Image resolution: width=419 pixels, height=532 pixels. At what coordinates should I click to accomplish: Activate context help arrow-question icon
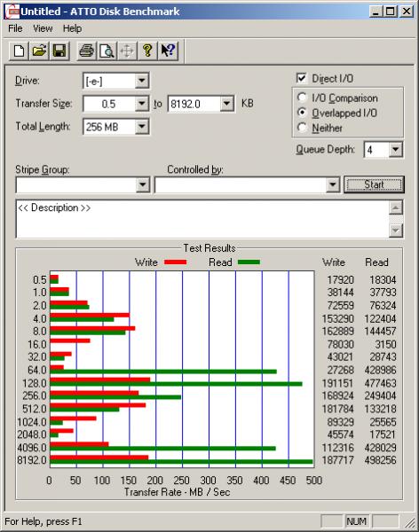click(168, 51)
